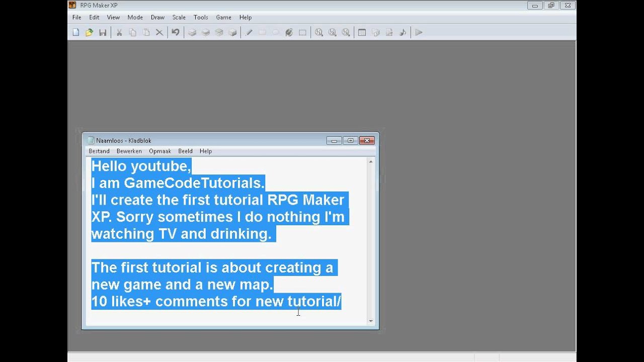Select the Pencil draw tool
This screenshot has width=644, height=362.
point(249,32)
